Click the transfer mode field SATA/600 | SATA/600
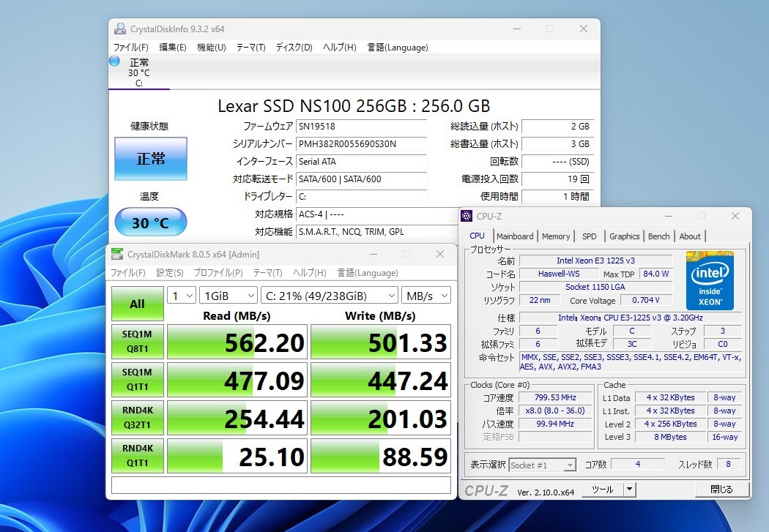This screenshot has width=769, height=532. pos(362,179)
